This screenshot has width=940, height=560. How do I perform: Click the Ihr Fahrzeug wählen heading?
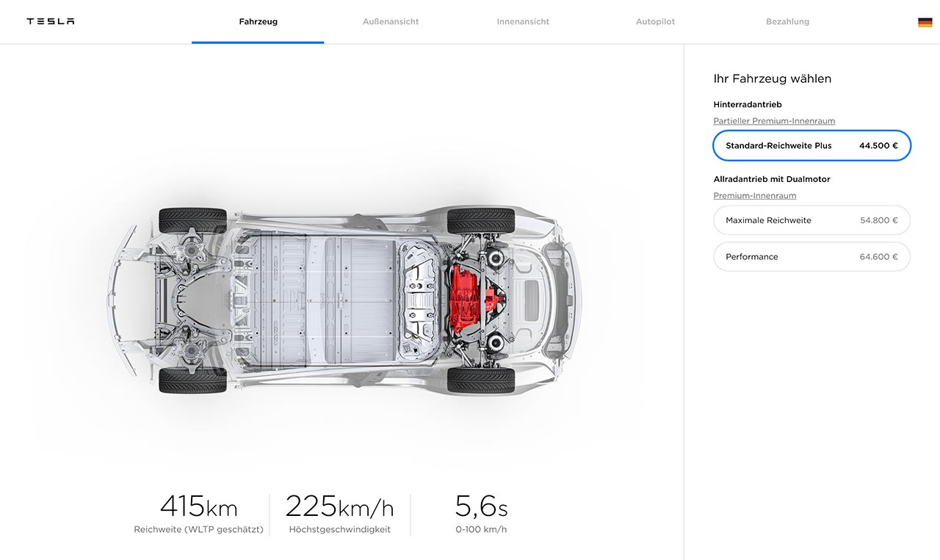click(772, 79)
